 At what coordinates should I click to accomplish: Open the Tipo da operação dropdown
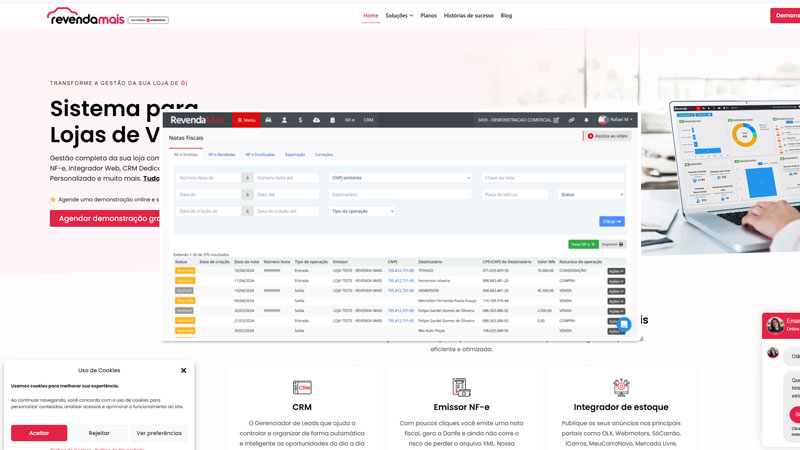tap(362, 211)
